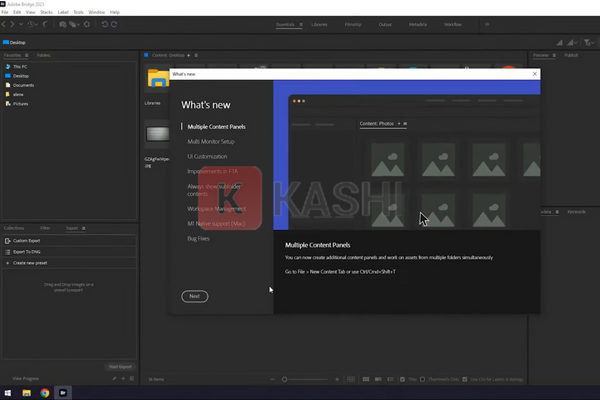Screen dimensions: 600x400
Task: Click the zoom-in plus icon beside thumbnail slider
Action: (337, 379)
